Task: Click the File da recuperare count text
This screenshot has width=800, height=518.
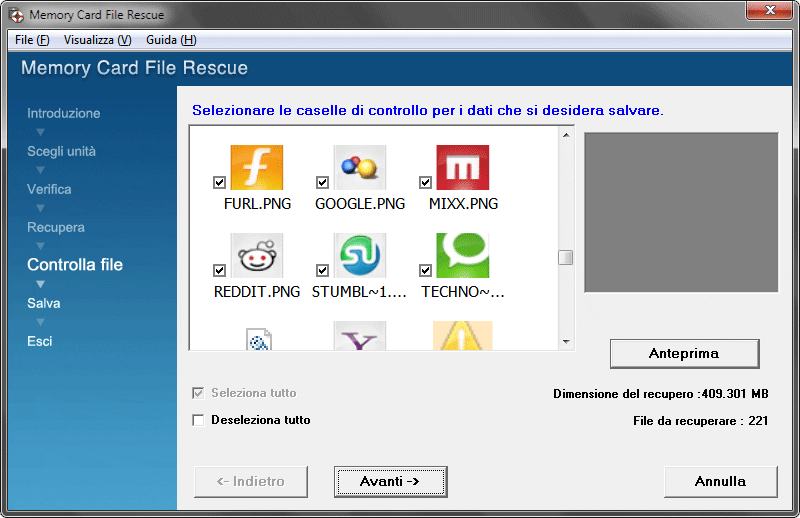Action: (701, 421)
